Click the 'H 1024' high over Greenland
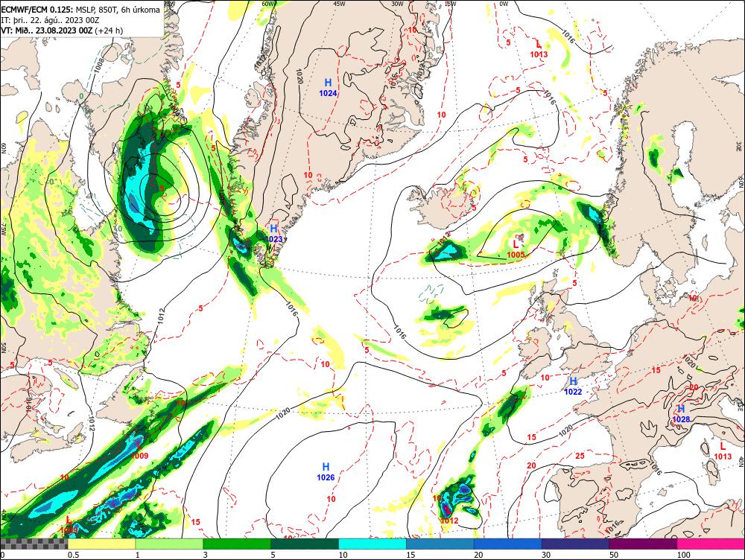 coord(328,88)
